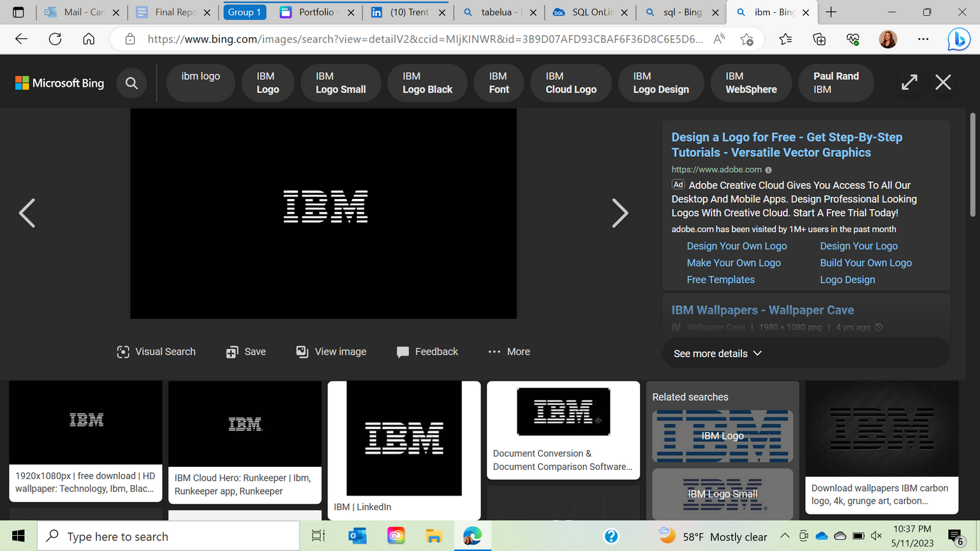Open the Windows Start menu
The width and height of the screenshot is (980, 551).
pos(18,536)
